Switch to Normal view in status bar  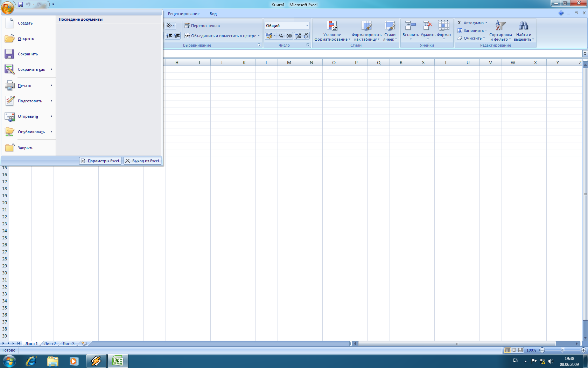(x=507, y=350)
